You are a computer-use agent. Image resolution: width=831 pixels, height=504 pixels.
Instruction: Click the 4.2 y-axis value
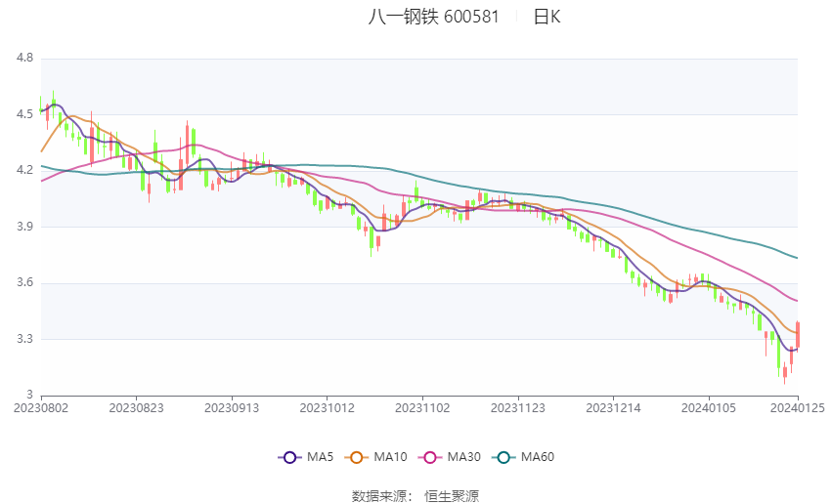pos(24,171)
